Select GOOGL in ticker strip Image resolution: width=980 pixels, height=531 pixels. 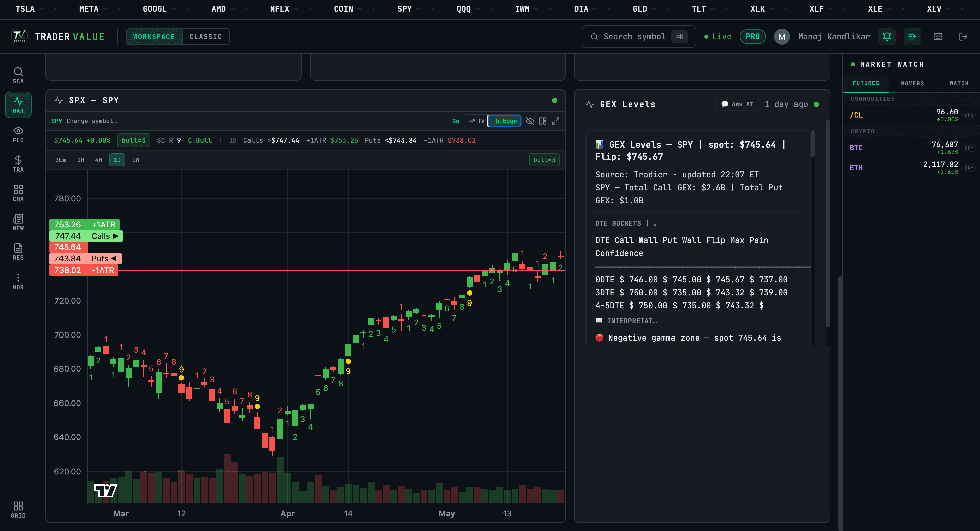(155, 9)
